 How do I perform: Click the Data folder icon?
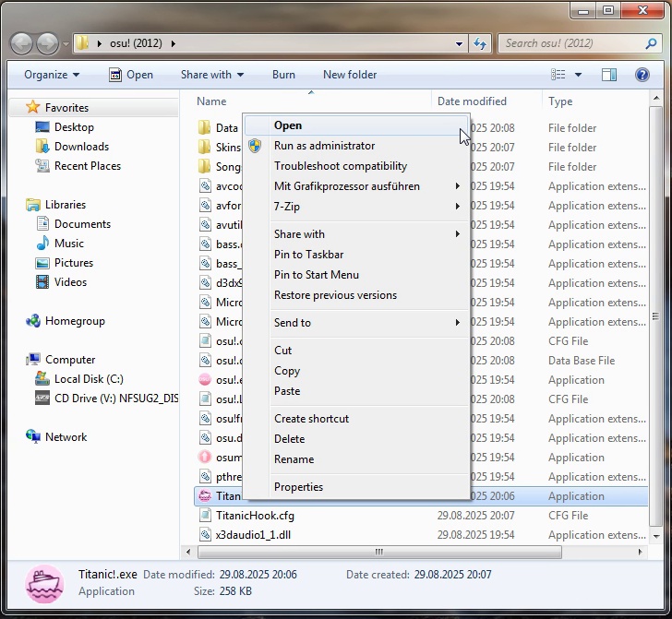(x=205, y=127)
